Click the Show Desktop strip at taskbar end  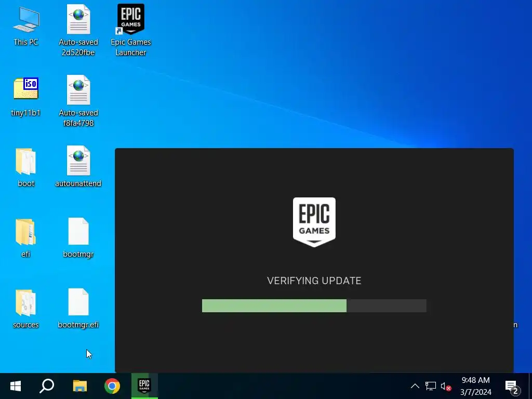click(530, 386)
